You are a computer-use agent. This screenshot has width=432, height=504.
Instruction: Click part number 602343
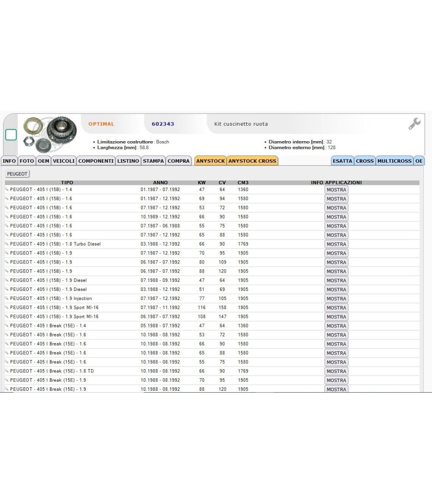coord(163,124)
